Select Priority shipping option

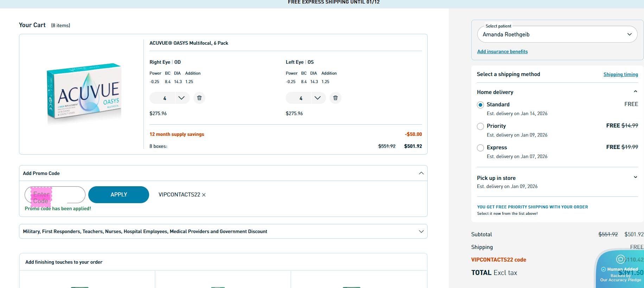coord(480,126)
